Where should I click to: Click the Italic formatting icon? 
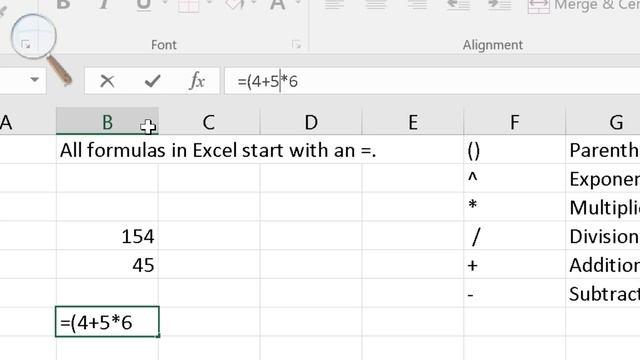104,4
